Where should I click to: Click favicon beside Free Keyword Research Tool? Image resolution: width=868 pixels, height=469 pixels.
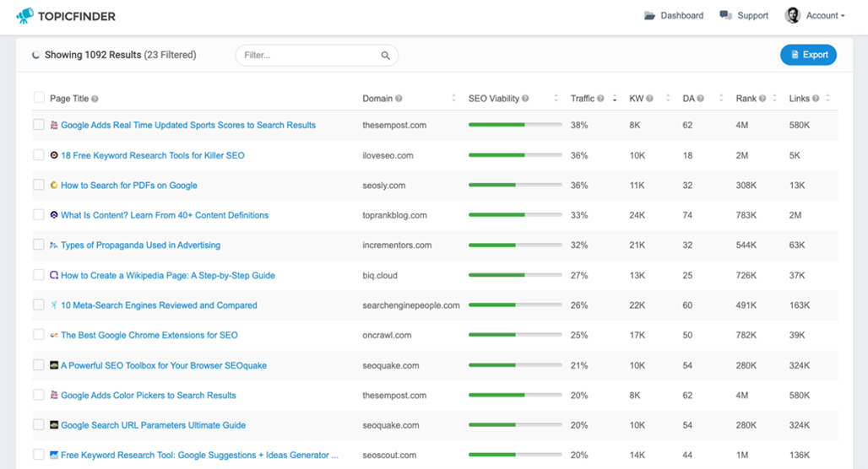[x=54, y=455]
